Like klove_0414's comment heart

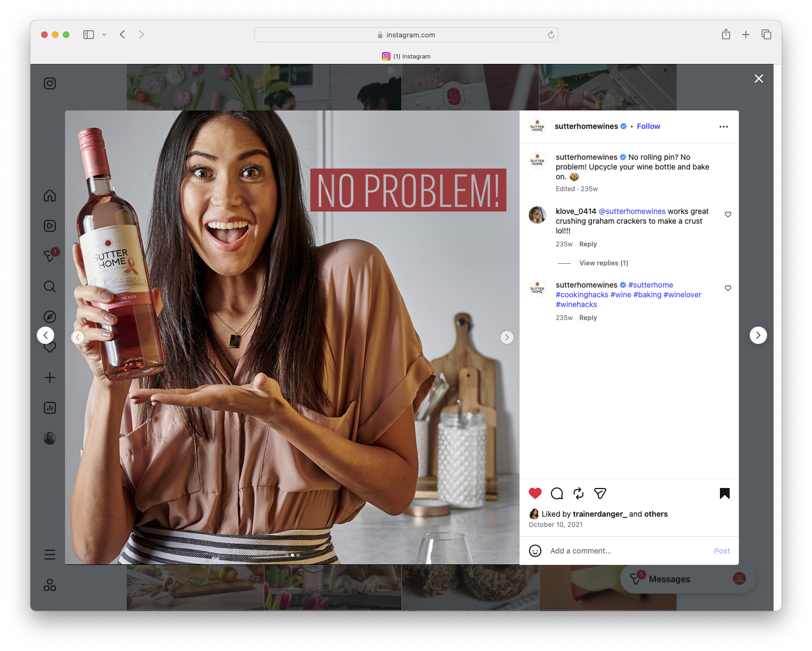click(728, 214)
